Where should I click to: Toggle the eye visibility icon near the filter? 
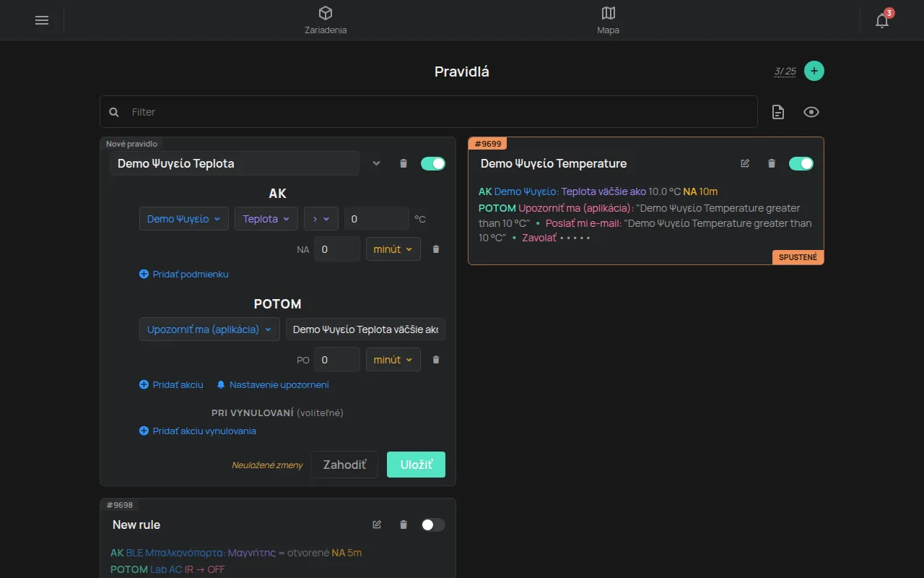811,112
